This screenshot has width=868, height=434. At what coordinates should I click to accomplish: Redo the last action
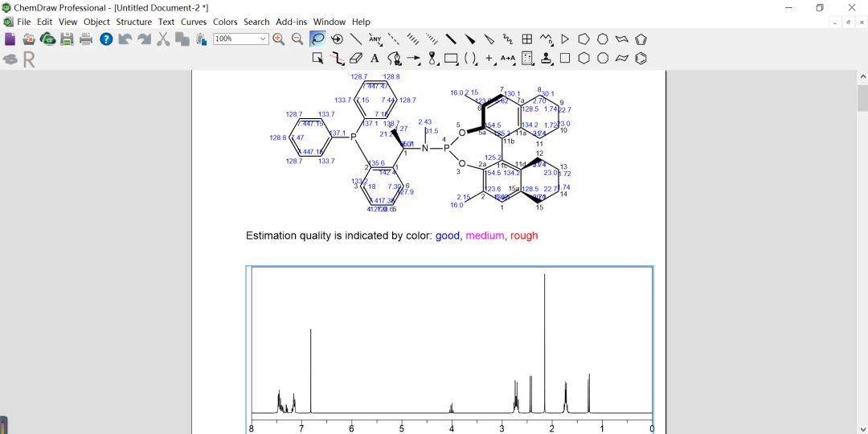144,39
